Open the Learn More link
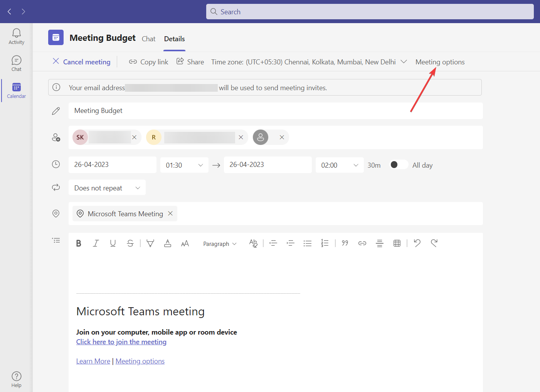This screenshot has height=392, width=540. pyautogui.click(x=93, y=361)
